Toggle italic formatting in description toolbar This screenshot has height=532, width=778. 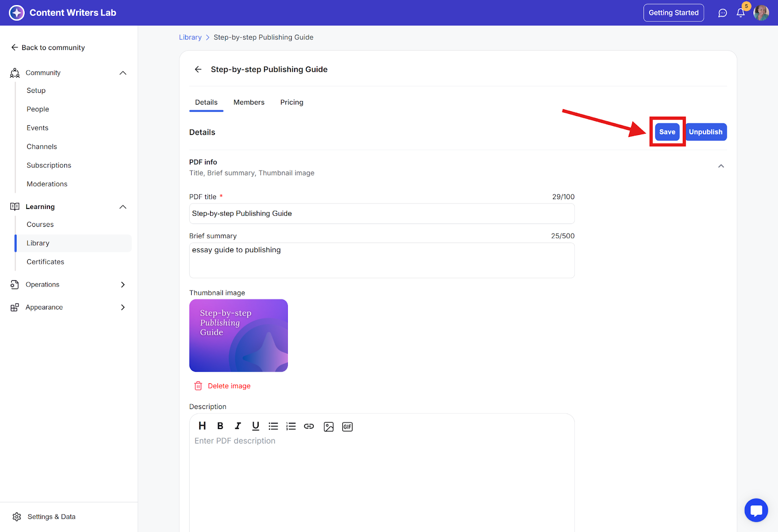tap(238, 426)
